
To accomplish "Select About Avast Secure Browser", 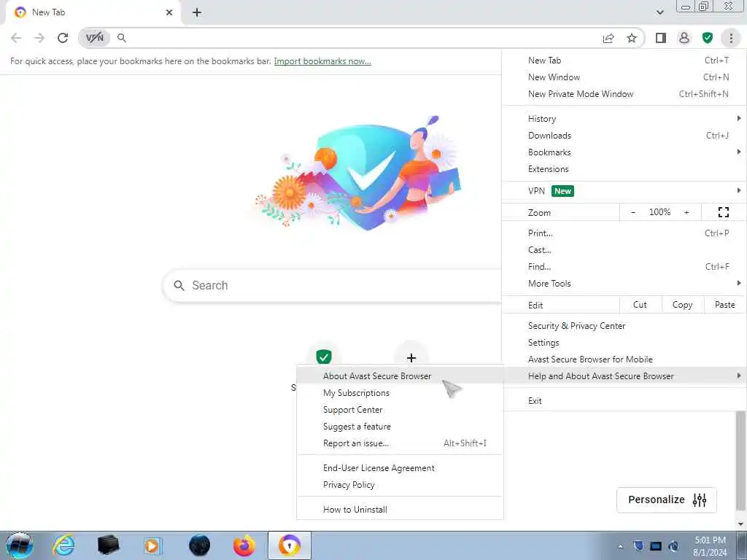I will click(x=400, y=376).
